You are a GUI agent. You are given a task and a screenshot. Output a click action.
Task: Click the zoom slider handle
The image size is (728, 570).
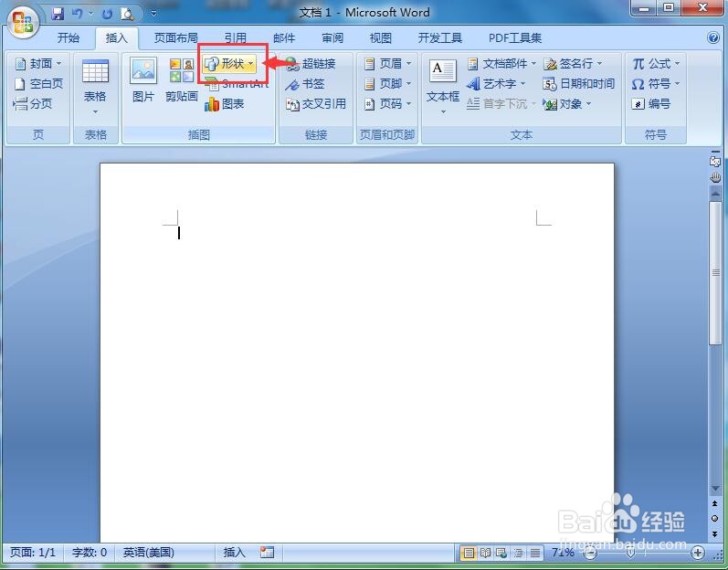point(630,553)
